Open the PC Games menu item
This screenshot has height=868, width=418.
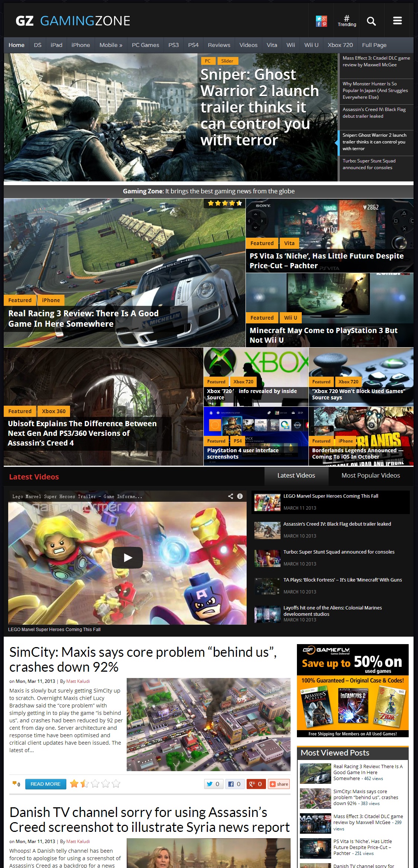[x=145, y=45]
